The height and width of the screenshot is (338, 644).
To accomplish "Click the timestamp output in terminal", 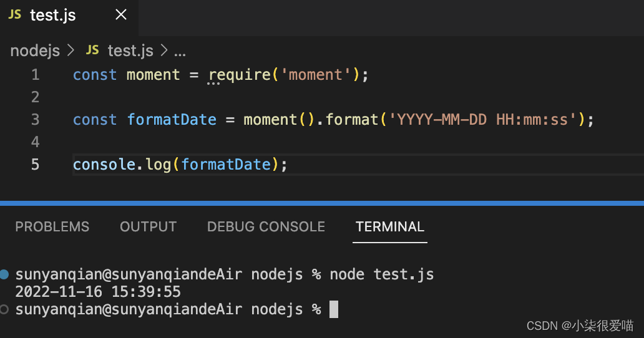I will point(98,291).
